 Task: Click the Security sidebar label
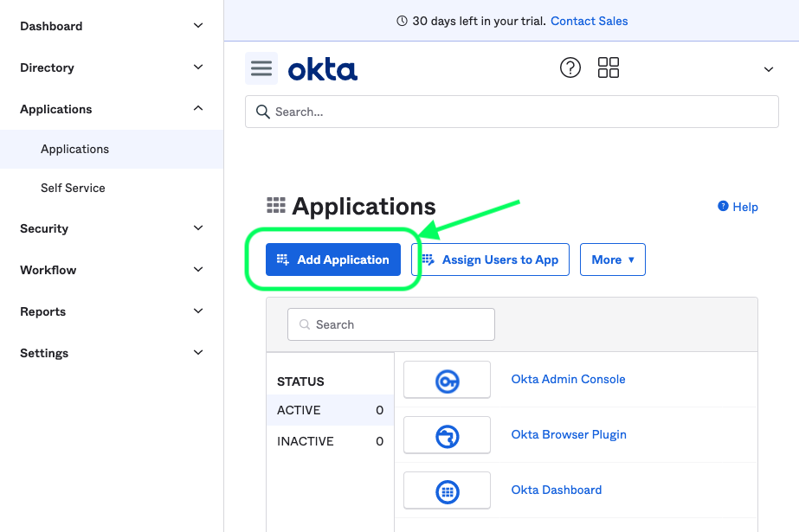click(x=44, y=228)
